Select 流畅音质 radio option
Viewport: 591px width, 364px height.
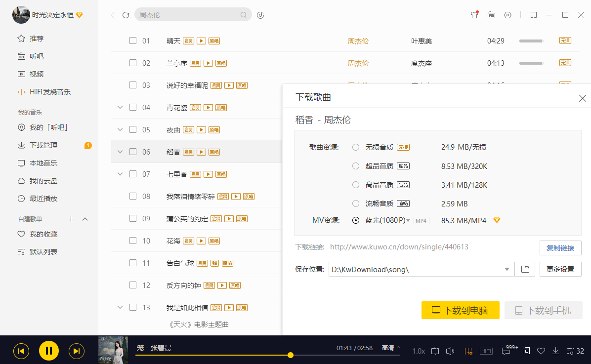(x=355, y=204)
